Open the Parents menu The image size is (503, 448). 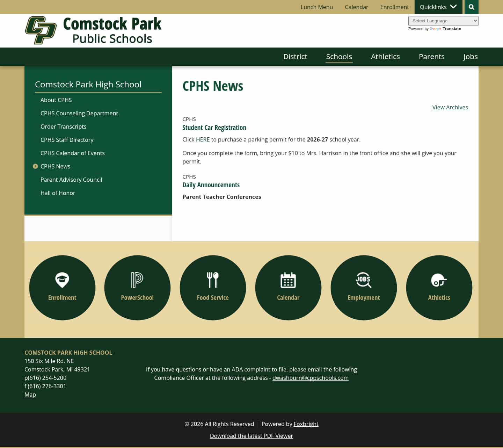click(432, 57)
